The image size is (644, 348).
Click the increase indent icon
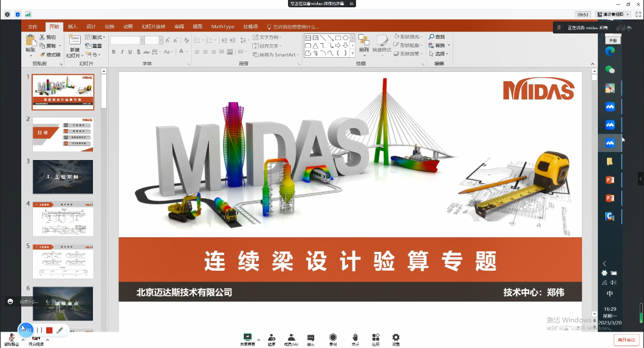pyautogui.click(x=233, y=40)
